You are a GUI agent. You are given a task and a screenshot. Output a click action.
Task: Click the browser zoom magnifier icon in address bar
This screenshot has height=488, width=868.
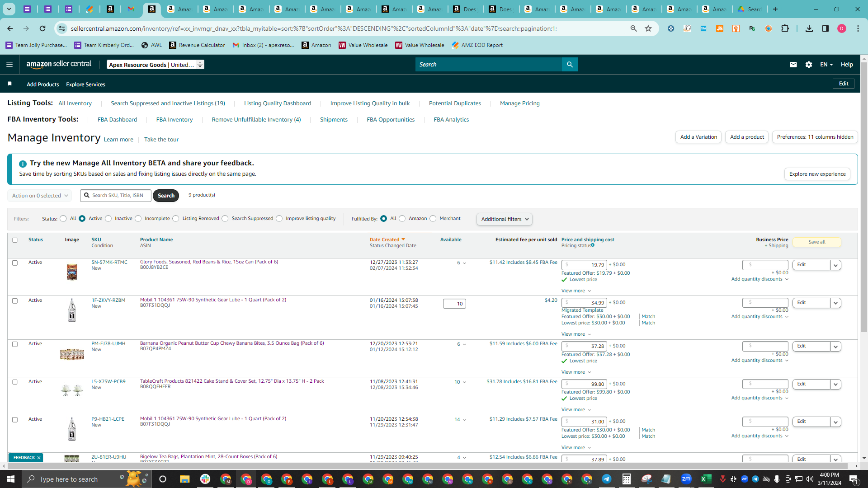pyautogui.click(x=634, y=28)
